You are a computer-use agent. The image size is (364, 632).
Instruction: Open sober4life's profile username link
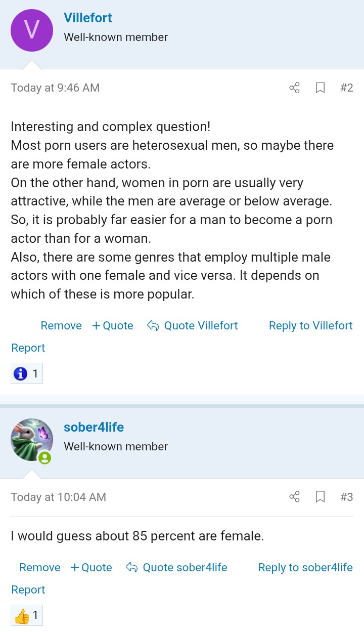coord(94,427)
